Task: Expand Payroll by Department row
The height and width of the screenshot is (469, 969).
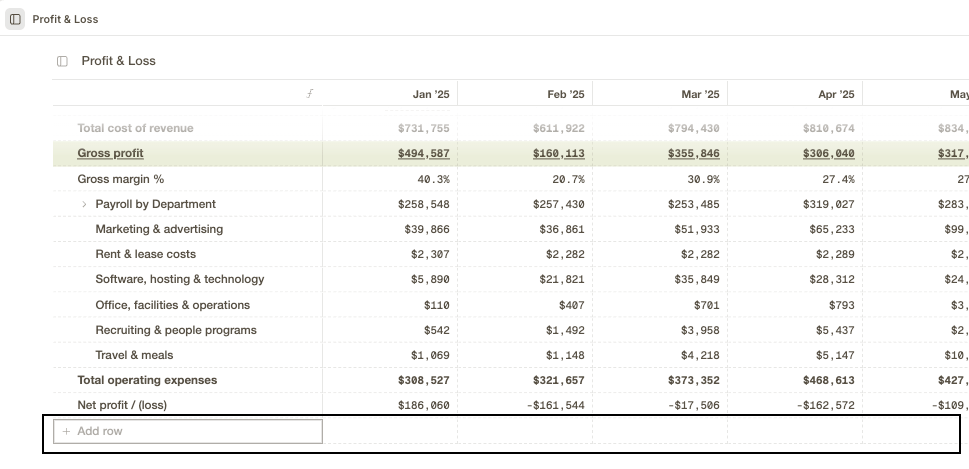Action: (x=85, y=204)
